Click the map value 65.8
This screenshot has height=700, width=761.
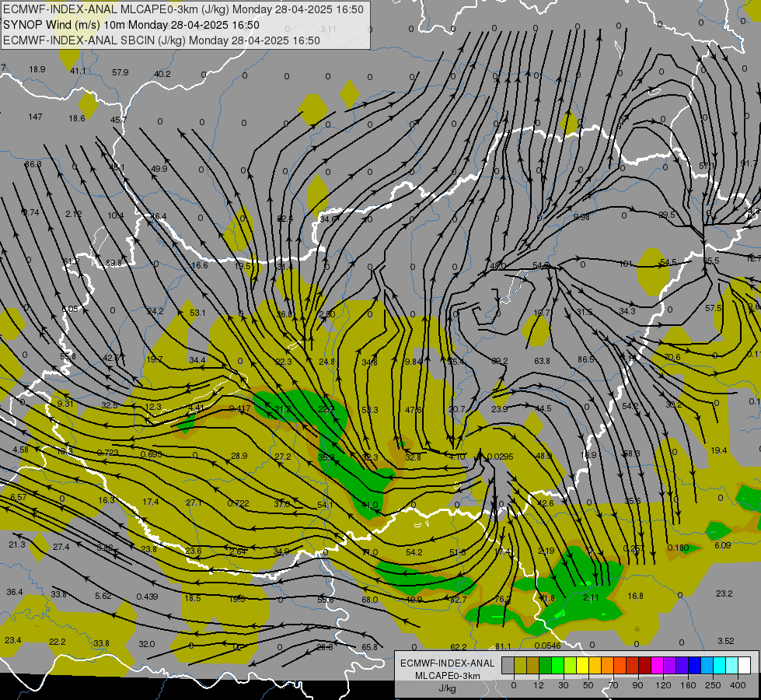coord(369,647)
